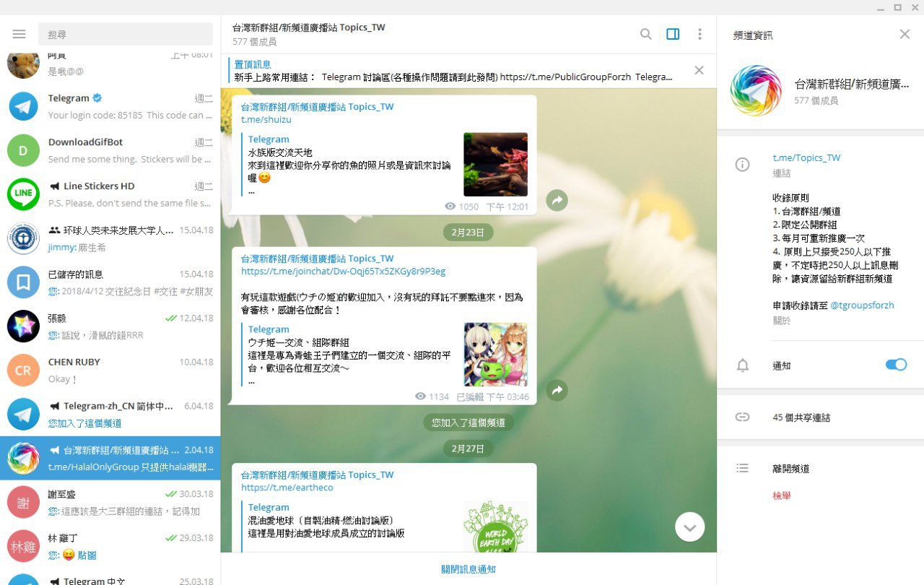Open the Line Stickers HD channel avatar
Image resolution: width=924 pixels, height=585 pixels.
(x=23, y=194)
